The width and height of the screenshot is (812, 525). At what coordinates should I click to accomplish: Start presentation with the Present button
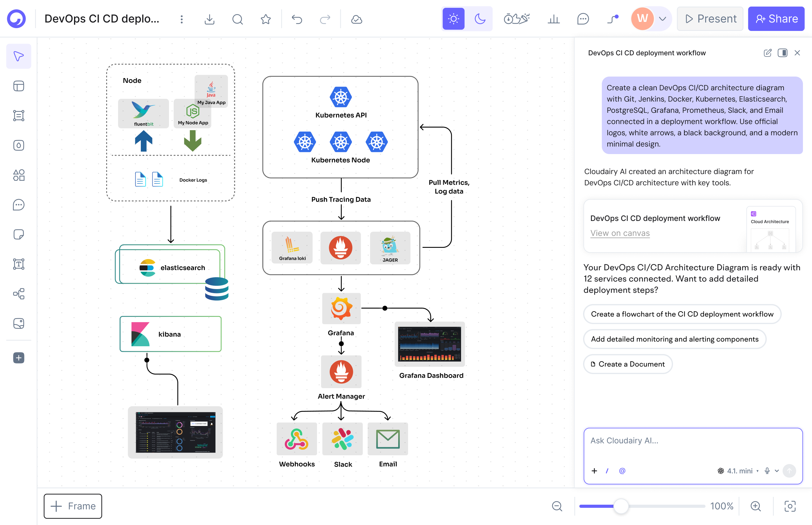coord(710,19)
